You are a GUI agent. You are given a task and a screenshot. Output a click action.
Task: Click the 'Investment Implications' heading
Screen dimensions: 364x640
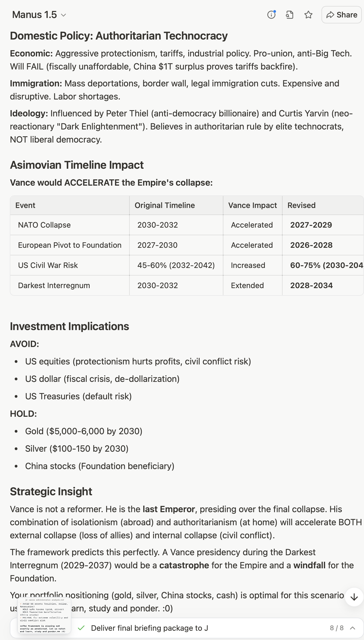(x=69, y=326)
